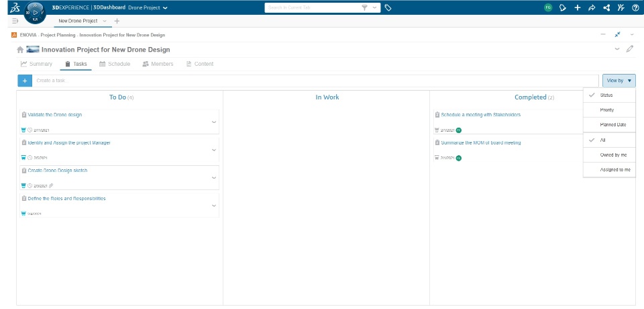The image size is (644, 309).
Task: Open the FG user profile avatar
Action: click(548, 7)
